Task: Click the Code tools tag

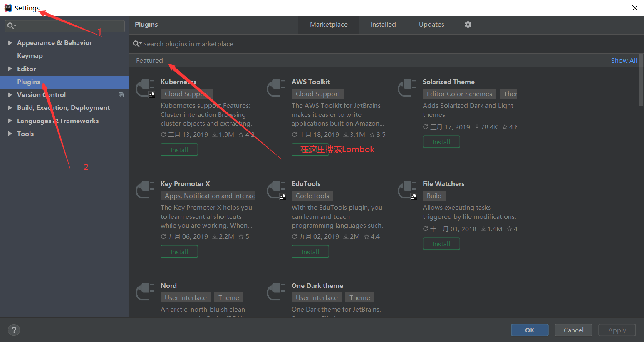Action: click(312, 196)
